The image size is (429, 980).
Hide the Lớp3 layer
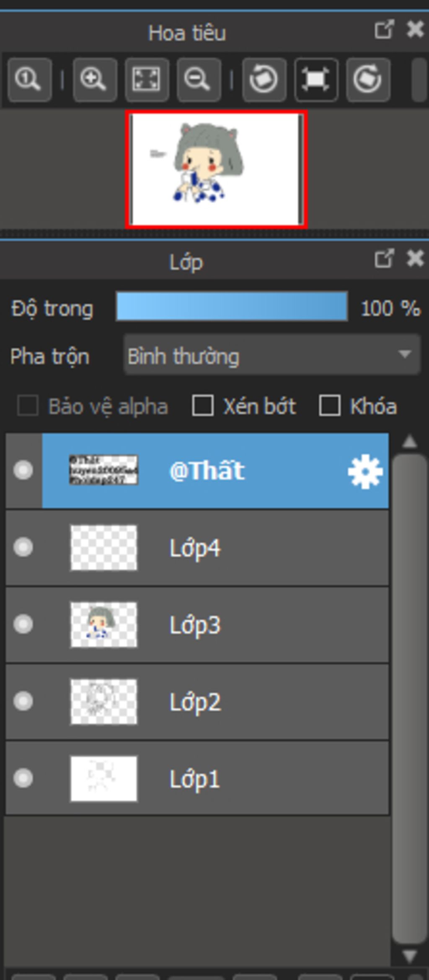pos(23,624)
